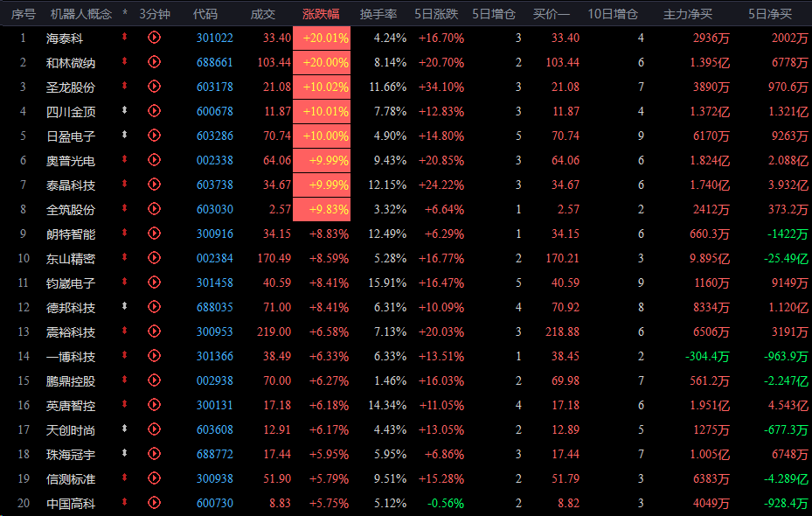Screen dimensions: 812x516
Task: Open the 3-minute play icon for 圣龙股份
Action: click(x=155, y=87)
